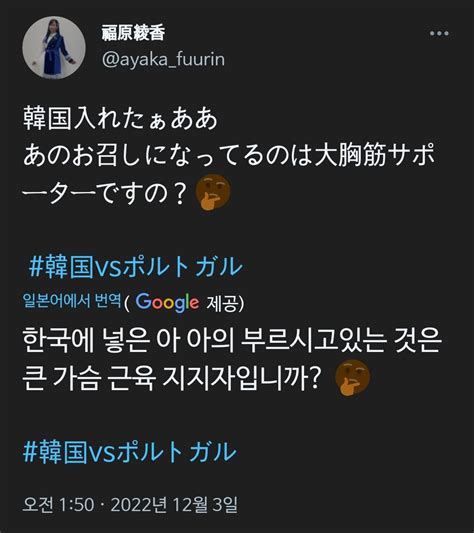Open the @ayaka_fuurin handle
Screen dimensions: 474x533
[x=163, y=59]
